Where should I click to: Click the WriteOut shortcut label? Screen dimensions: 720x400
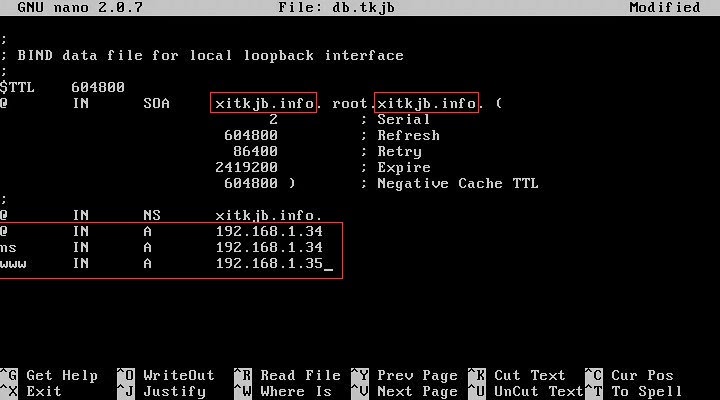pyautogui.click(x=179, y=375)
